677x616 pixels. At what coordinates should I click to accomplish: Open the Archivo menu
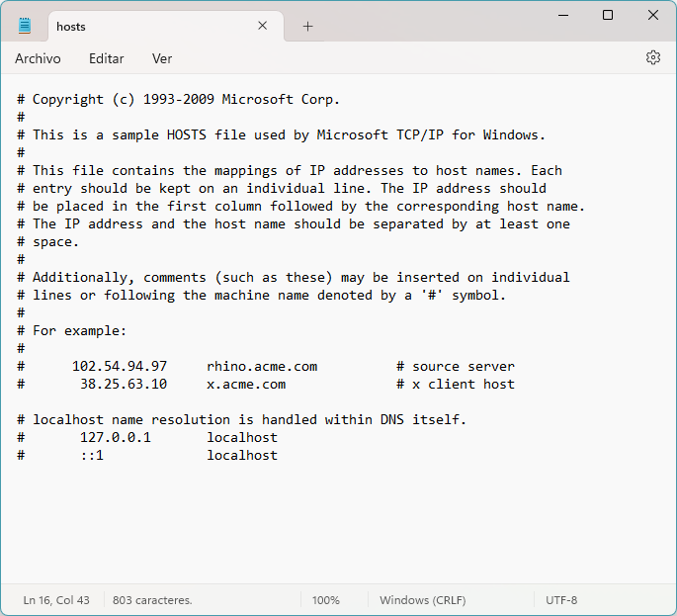[x=38, y=58]
